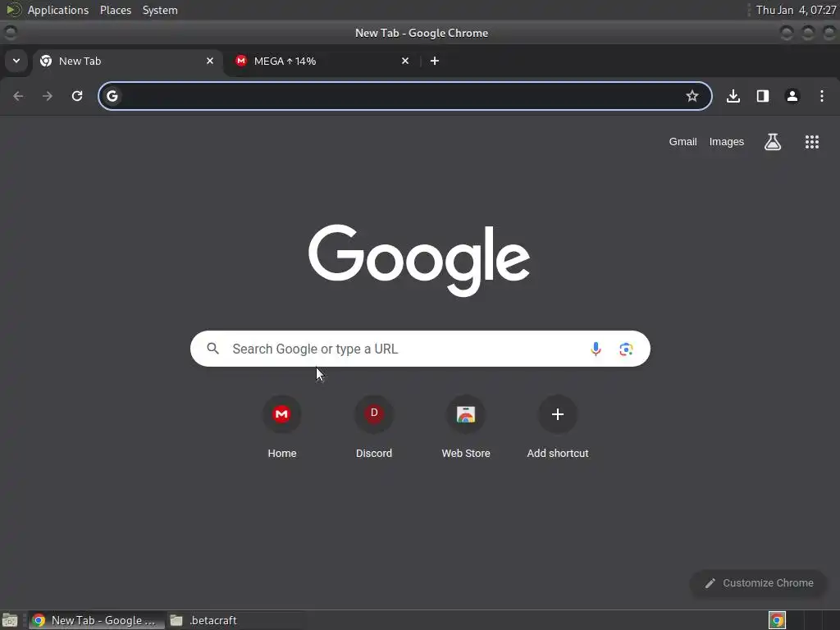Open a new tab with plus button
The width and height of the screenshot is (840, 630).
click(x=435, y=61)
